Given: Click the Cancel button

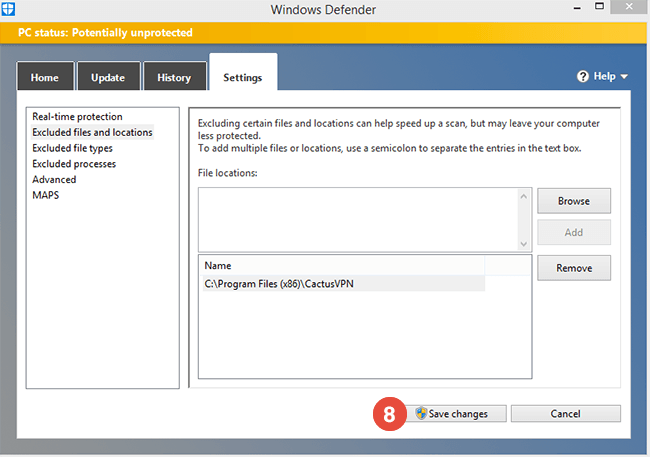Looking at the screenshot, I should coord(565,413).
